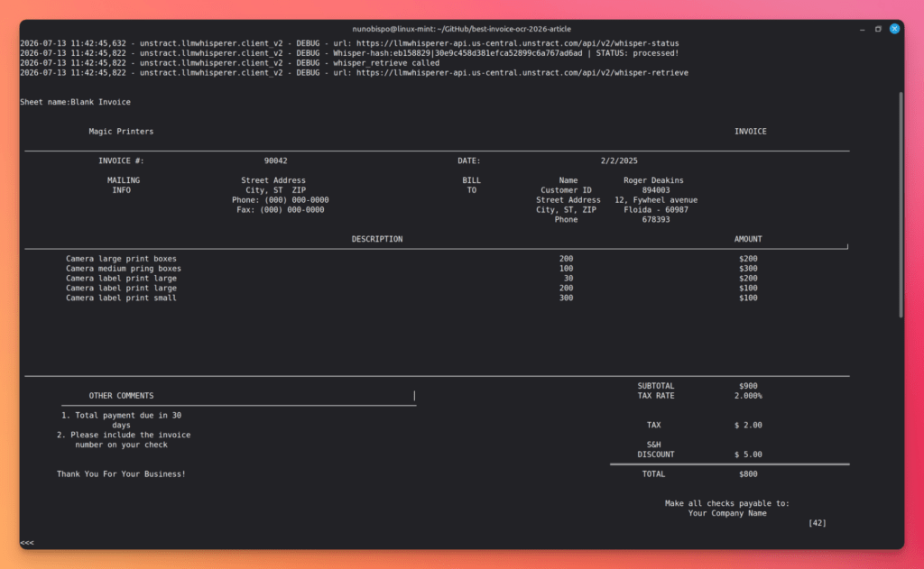The width and height of the screenshot is (924, 569).
Task: Minimize the terminal window
Action: [862, 29]
